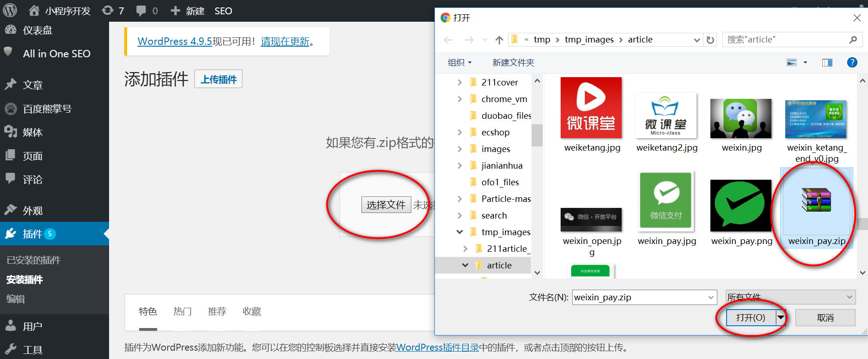Click the 上传插件 button
Viewport: 868px width, 359px height.
219,79
